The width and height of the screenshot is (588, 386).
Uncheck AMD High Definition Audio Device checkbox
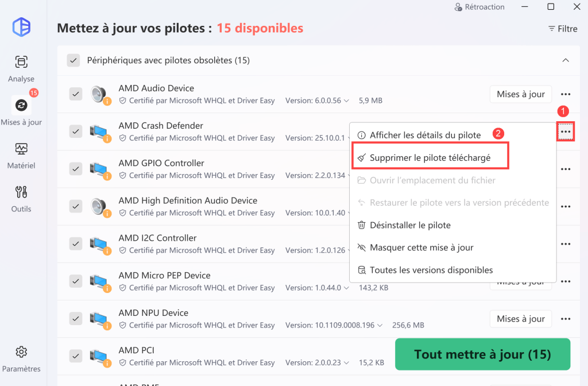coord(76,206)
